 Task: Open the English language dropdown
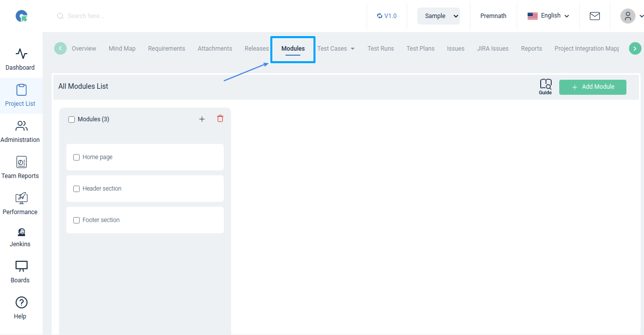click(548, 16)
